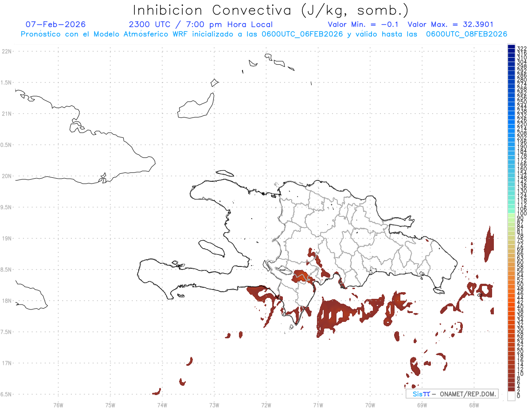
Task: Click the "Valor Min. = -0.1" readout
Action: 364,24
